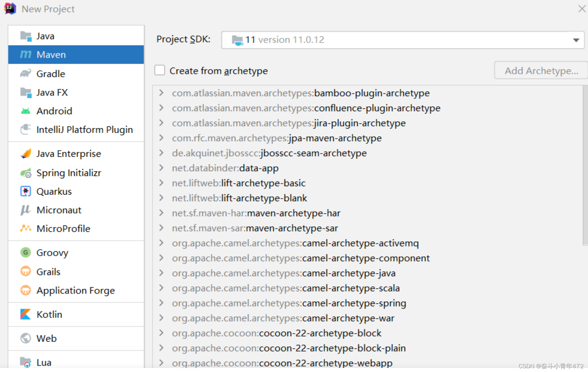Select Kotlin project type
The width and height of the screenshot is (588, 372).
(76, 314)
